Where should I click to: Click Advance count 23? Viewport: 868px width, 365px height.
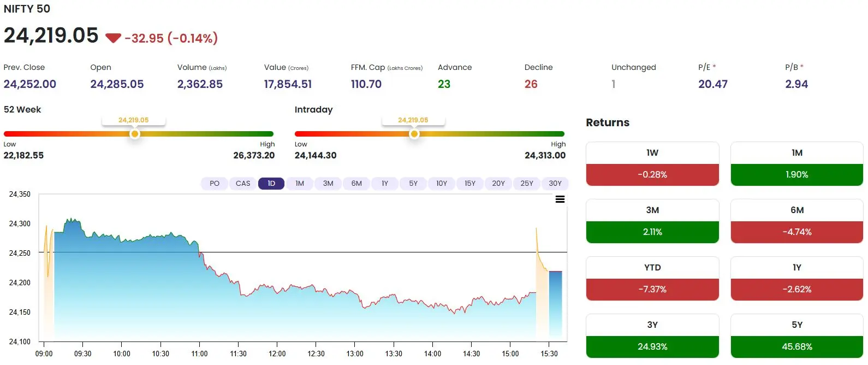pos(444,84)
